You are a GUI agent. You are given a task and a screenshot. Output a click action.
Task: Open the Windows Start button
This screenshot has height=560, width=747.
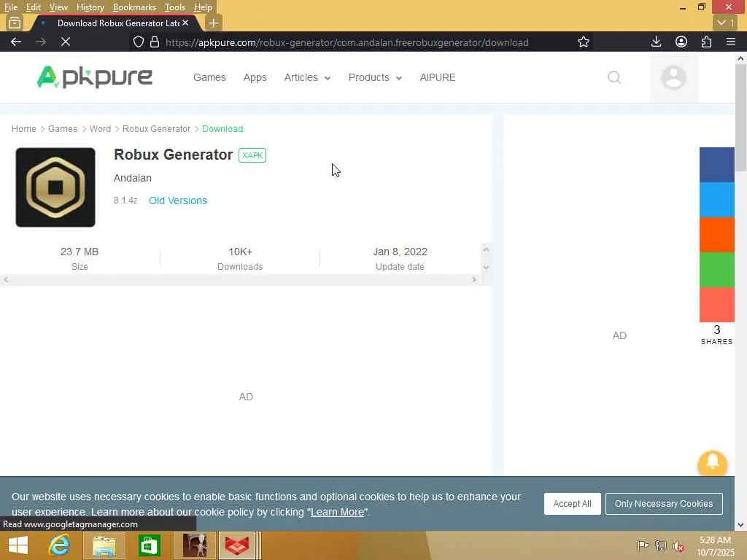[18, 545]
